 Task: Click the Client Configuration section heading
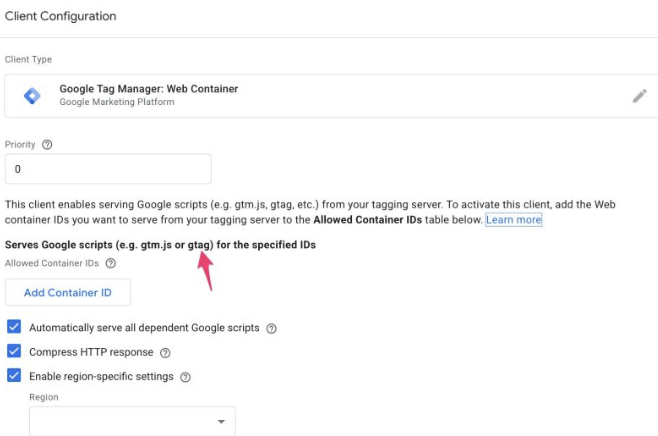[x=61, y=17]
